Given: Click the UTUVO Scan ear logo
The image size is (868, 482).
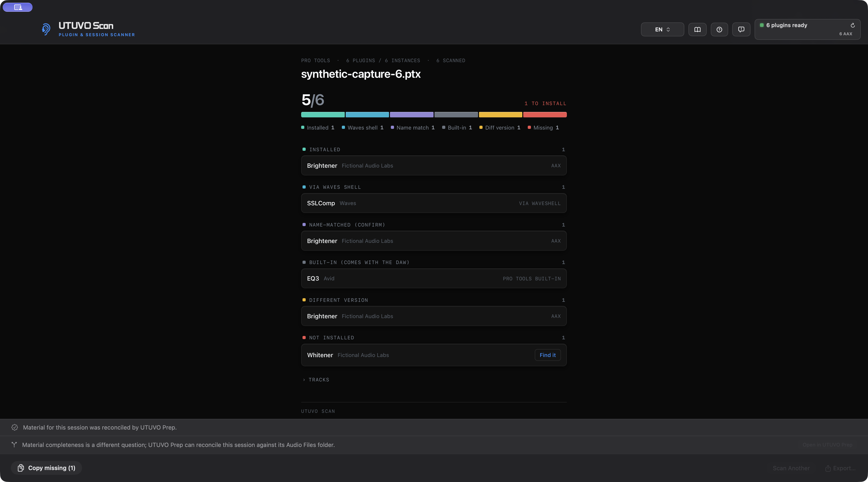Looking at the screenshot, I should [x=46, y=29].
